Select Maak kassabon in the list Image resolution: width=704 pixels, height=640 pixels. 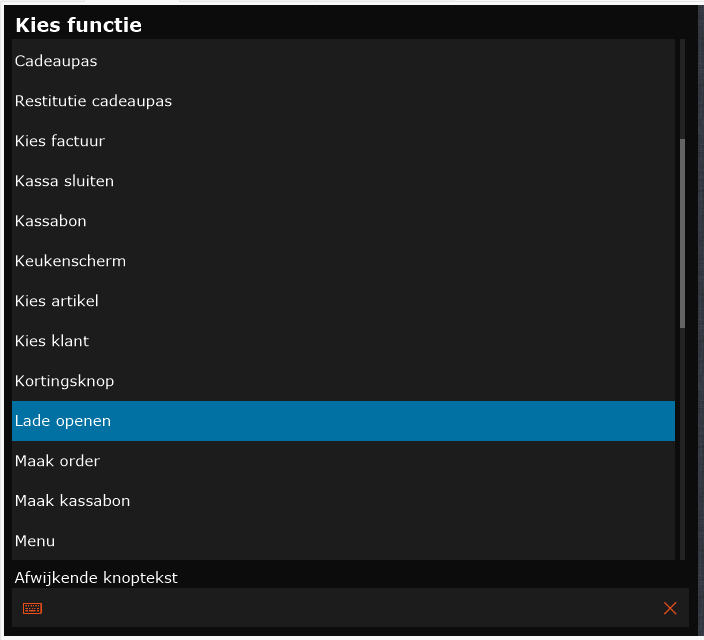point(343,501)
